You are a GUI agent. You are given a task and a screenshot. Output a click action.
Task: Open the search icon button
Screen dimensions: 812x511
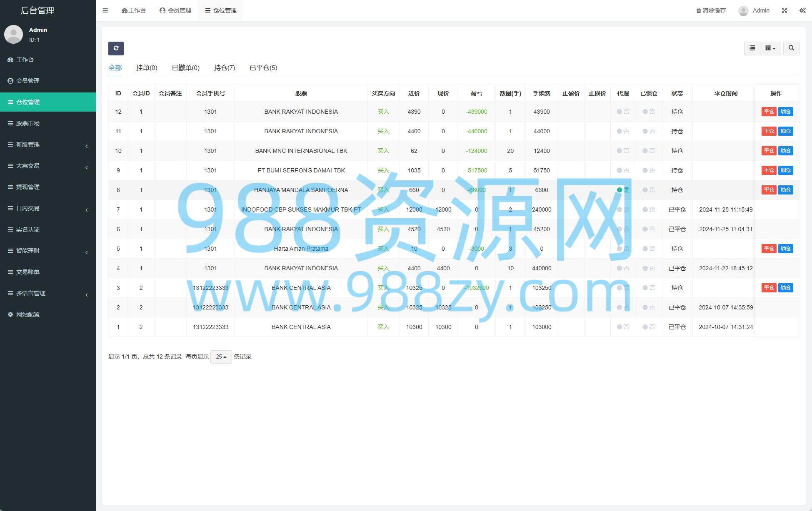[x=791, y=48]
